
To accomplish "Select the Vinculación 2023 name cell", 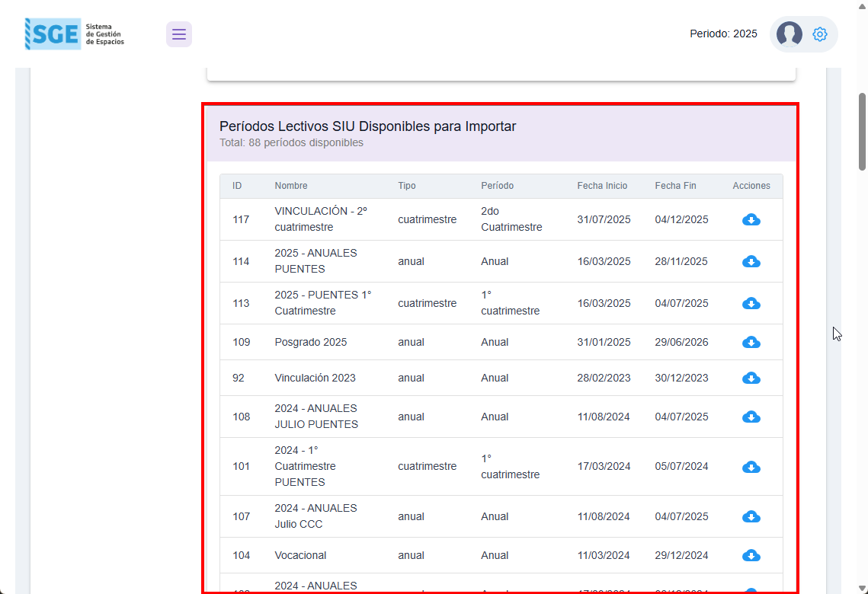I will coord(315,378).
